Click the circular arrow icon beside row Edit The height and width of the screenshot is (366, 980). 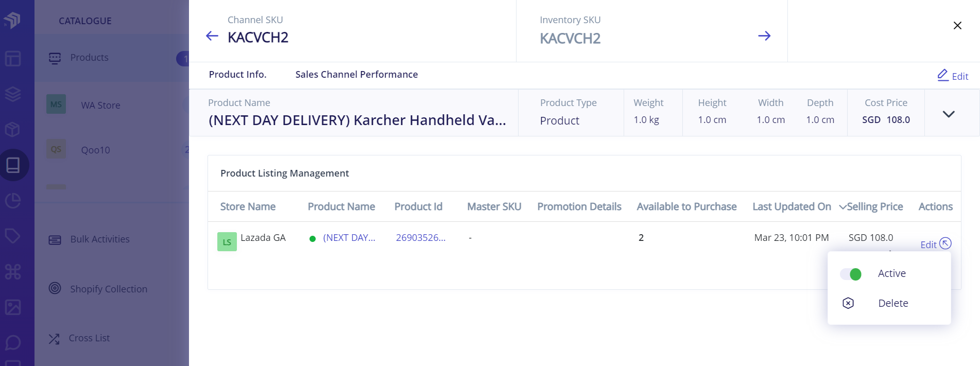945,243
